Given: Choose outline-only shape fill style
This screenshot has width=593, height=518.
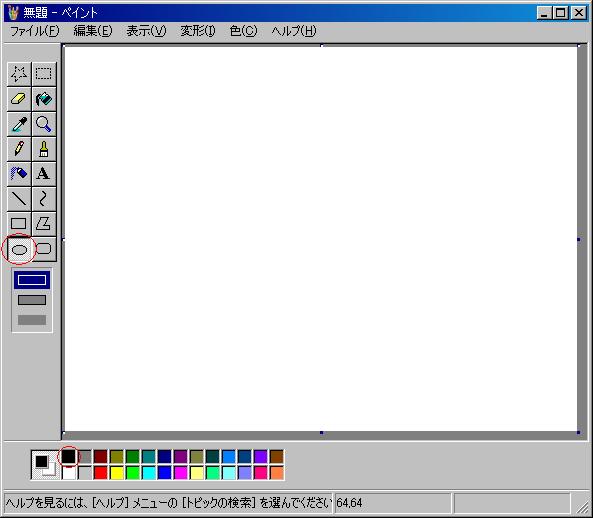Looking at the screenshot, I should [32, 280].
